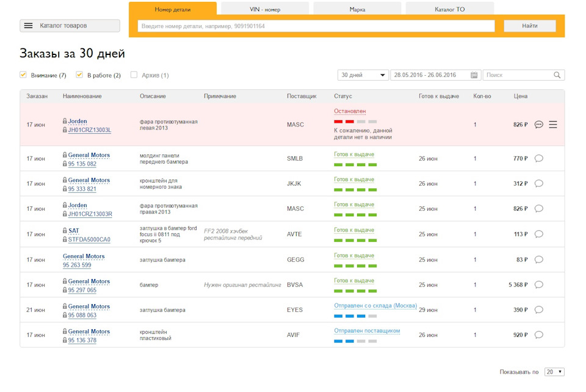Open the Каталог товаров menu

click(x=70, y=26)
